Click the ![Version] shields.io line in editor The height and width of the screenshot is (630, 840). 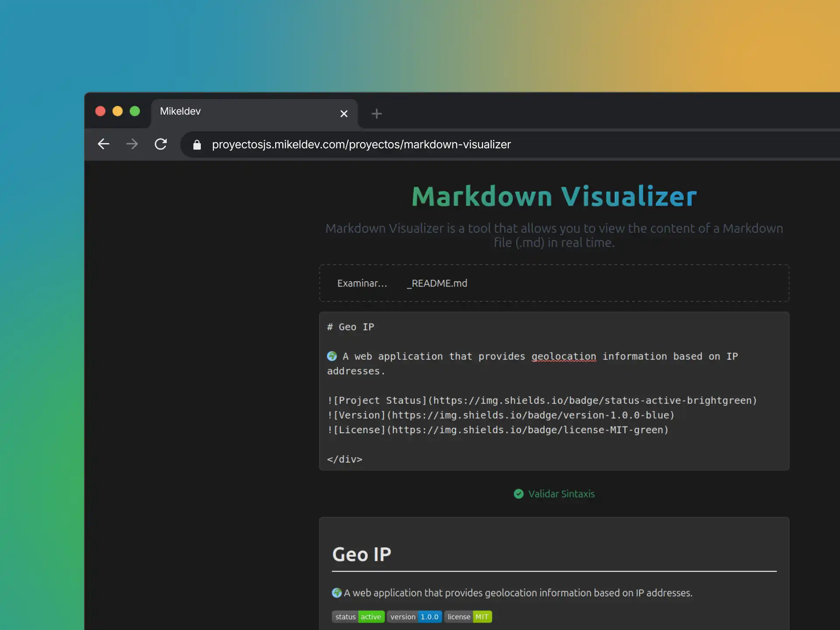pyautogui.click(x=501, y=415)
